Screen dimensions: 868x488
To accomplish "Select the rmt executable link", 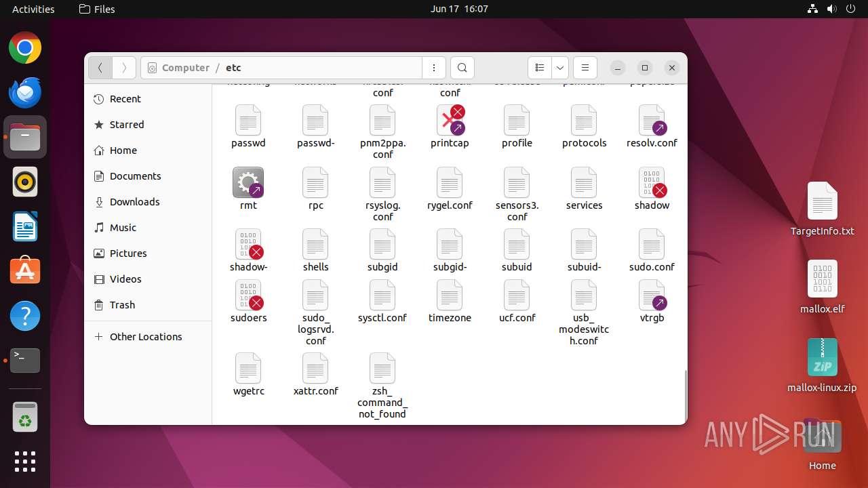I will click(248, 182).
